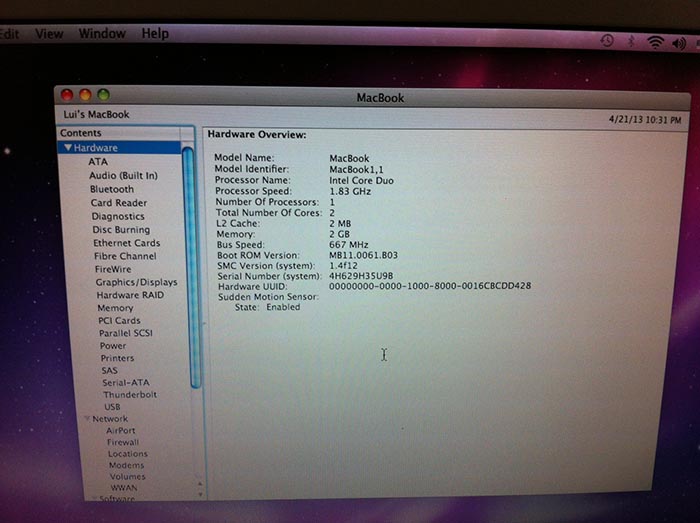Click the Boot ROM version MB11.0061.B03
Screen dimensions: 700x523
(363, 255)
